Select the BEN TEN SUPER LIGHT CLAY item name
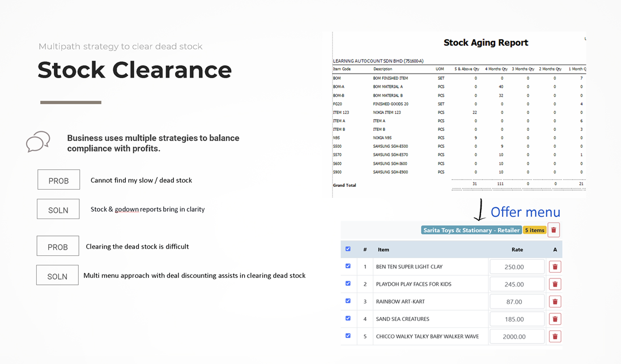The height and width of the screenshot is (364, 621). coord(409,267)
